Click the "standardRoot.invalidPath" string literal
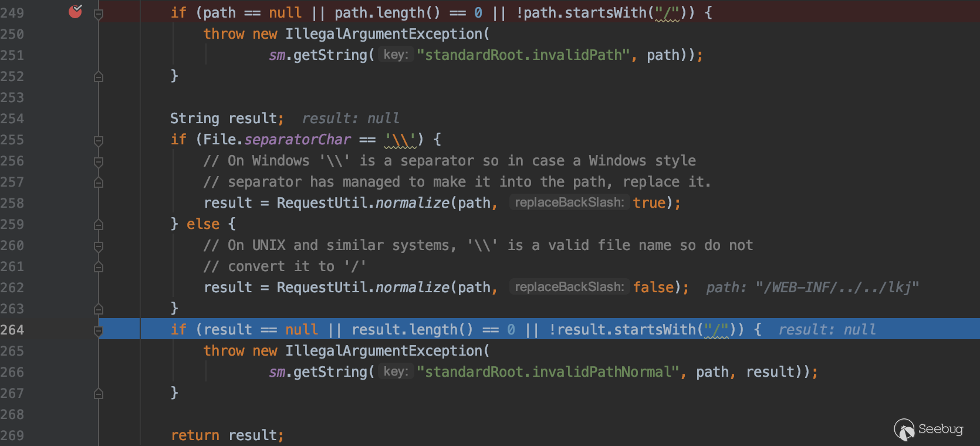Image resolution: width=980 pixels, height=446 pixels. [x=523, y=55]
